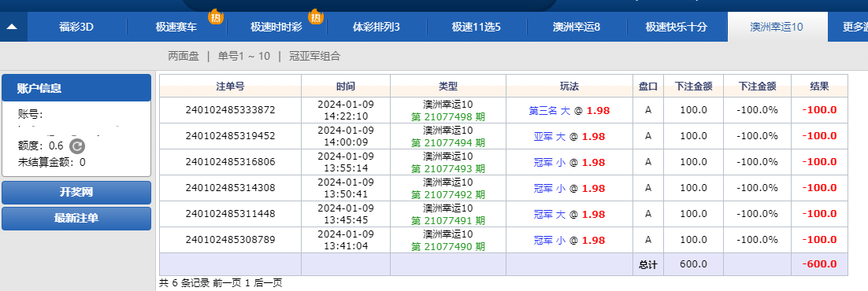Viewport: 868px width, 291px height.
Task: Select order number 240102485308789
Action: coord(230,240)
